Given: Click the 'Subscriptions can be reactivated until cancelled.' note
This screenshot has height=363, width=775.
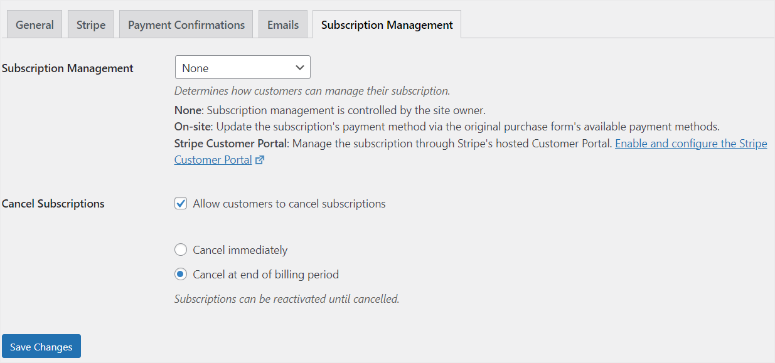Looking at the screenshot, I should click(x=286, y=299).
